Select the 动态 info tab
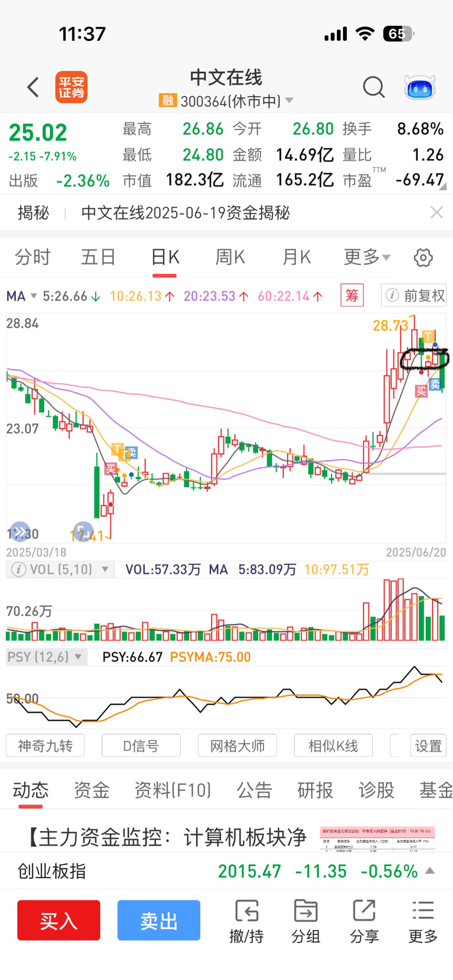The image size is (453, 980). [31, 790]
